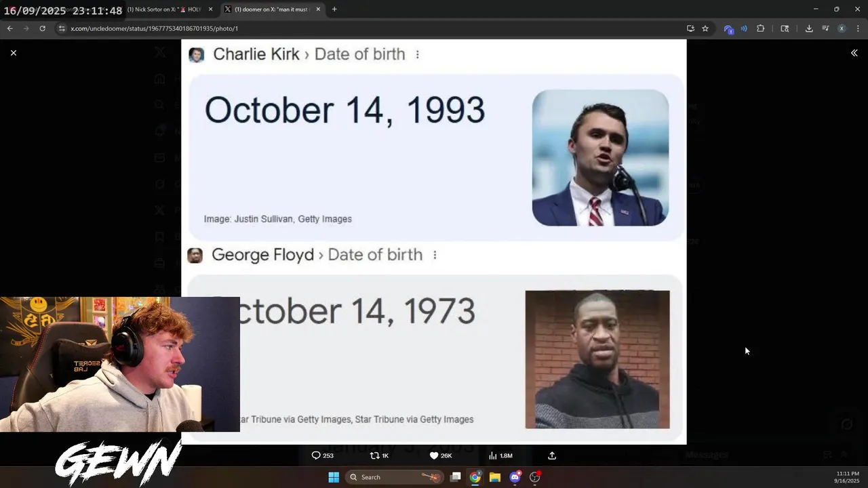Close the Nick Sortor on X tab
The height and width of the screenshot is (488, 868).
(x=211, y=9)
